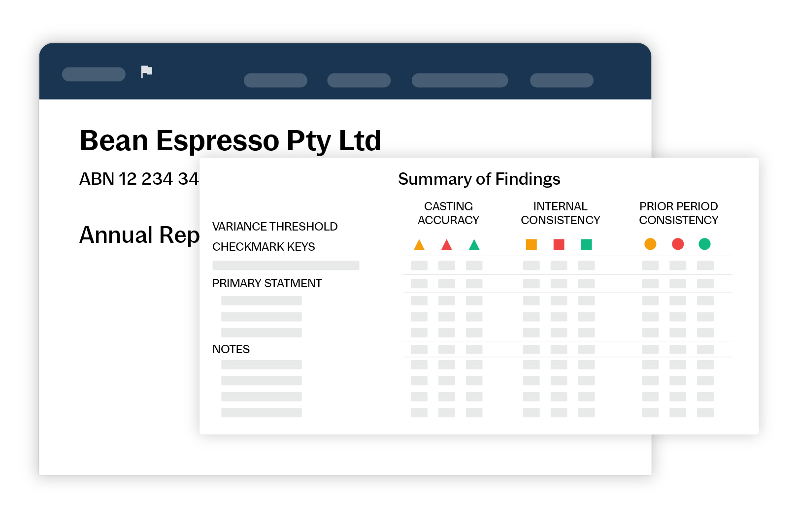Click the CHECKMARK KEYS label
The image size is (798, 532).
264,246
